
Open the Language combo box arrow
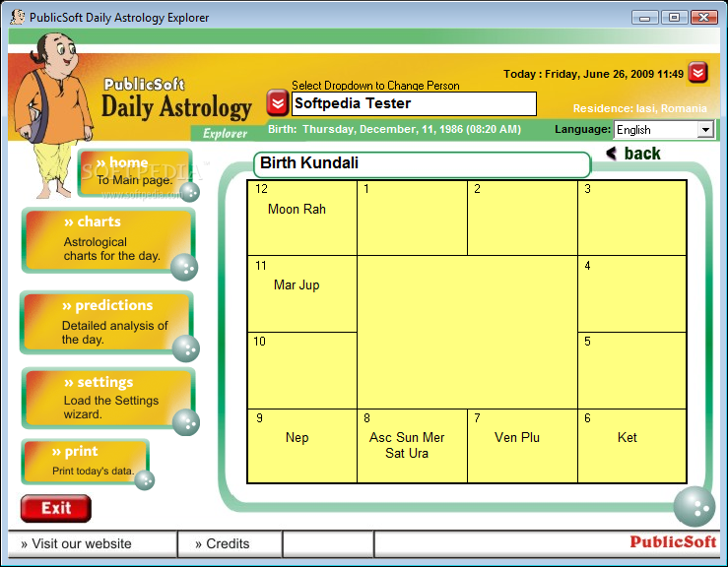705,130
